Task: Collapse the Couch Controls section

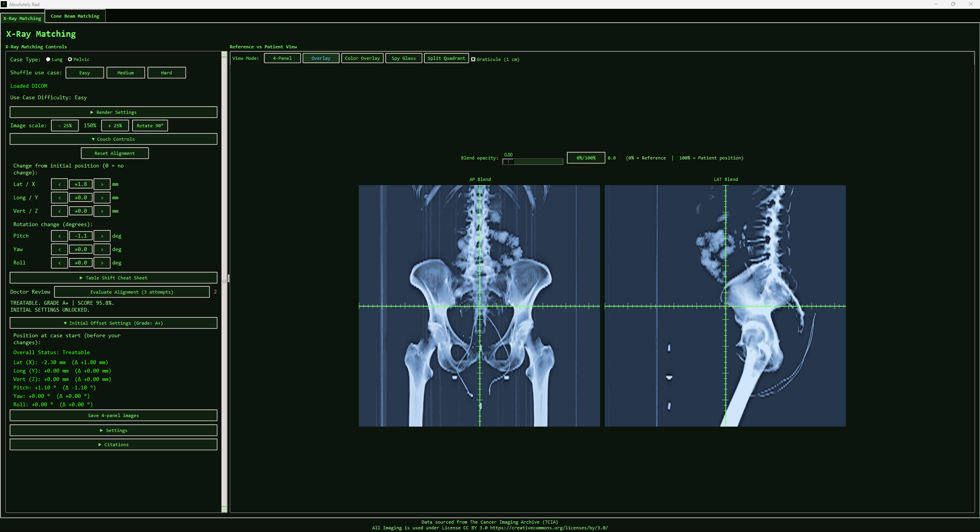Action: tap(113, 139)
